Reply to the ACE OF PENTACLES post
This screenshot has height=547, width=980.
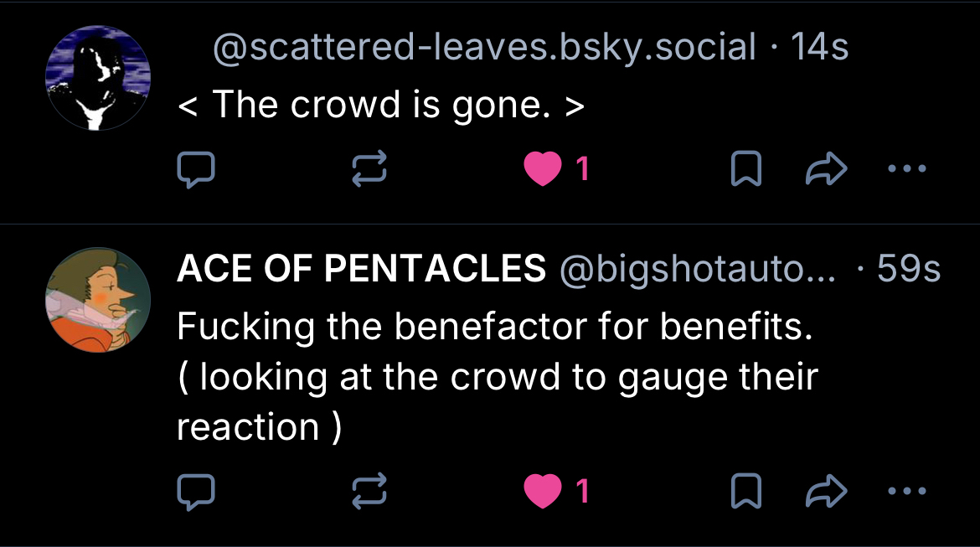coord(197,491)
